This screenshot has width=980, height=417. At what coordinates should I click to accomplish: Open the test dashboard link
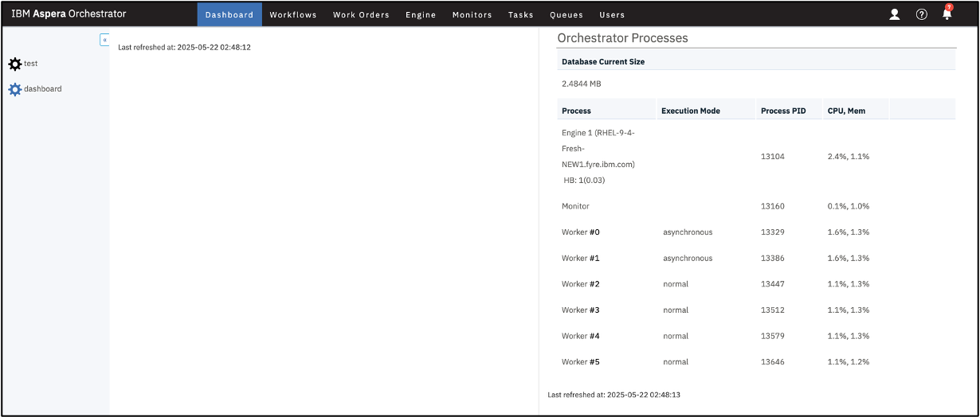(x=31, y=64)
